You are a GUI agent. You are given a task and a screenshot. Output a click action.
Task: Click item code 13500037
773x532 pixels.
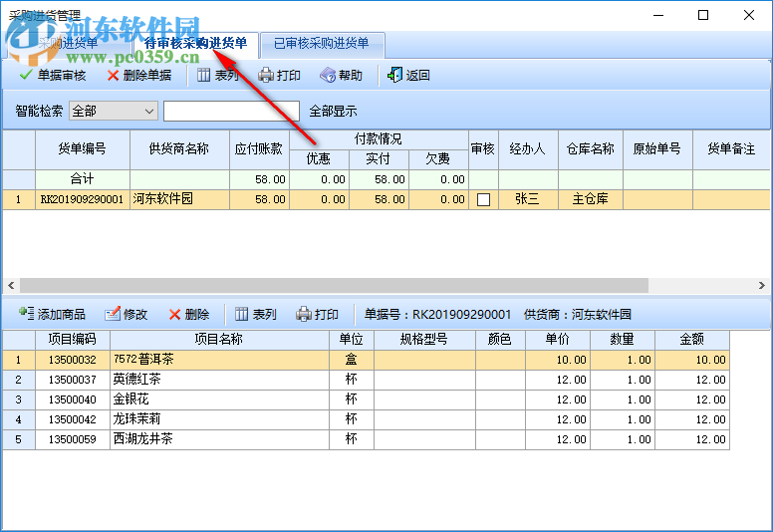coord(73,380)
